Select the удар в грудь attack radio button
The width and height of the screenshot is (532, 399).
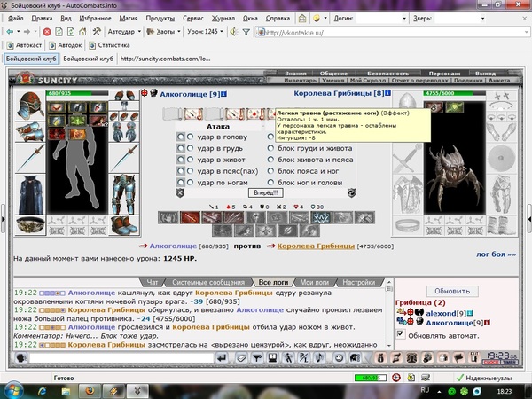[x=190, y=148]
